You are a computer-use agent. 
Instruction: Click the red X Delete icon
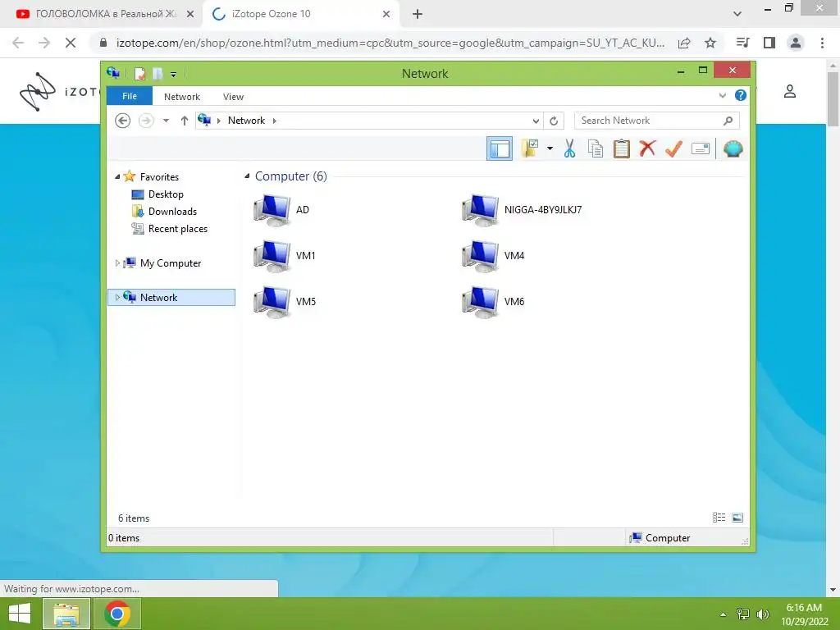647,148
